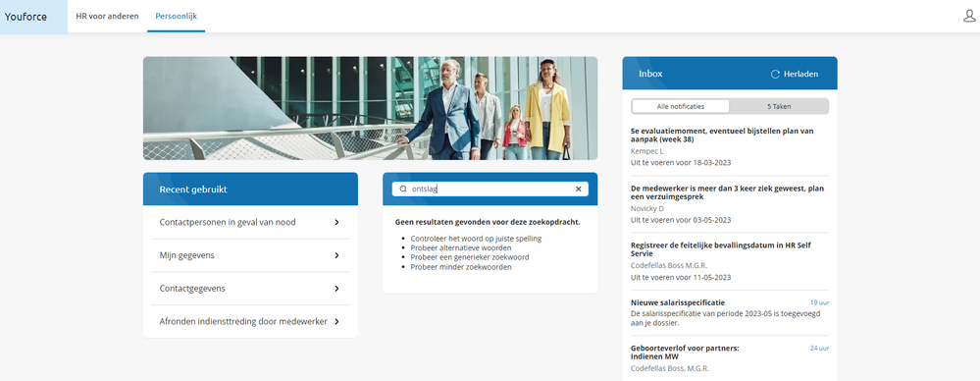Click the banner photo of walking colleagues

[x=370, y=108]
